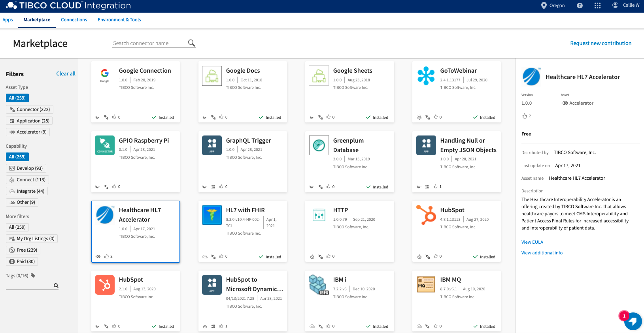Open the IBM MQ card icon
Screen dimensions: 644x333
point(426,285)
